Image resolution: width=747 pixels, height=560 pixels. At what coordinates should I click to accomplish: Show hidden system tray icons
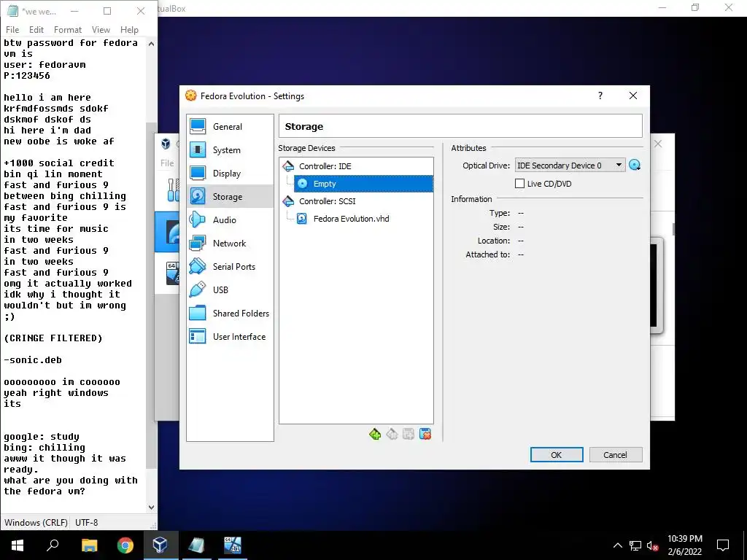pyautogui.click(x=617, y=545)
